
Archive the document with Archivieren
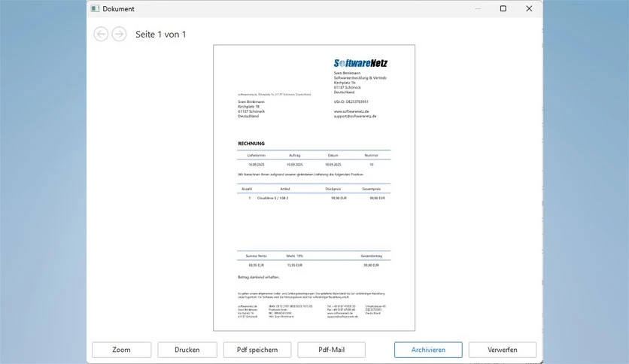[428, 350]
